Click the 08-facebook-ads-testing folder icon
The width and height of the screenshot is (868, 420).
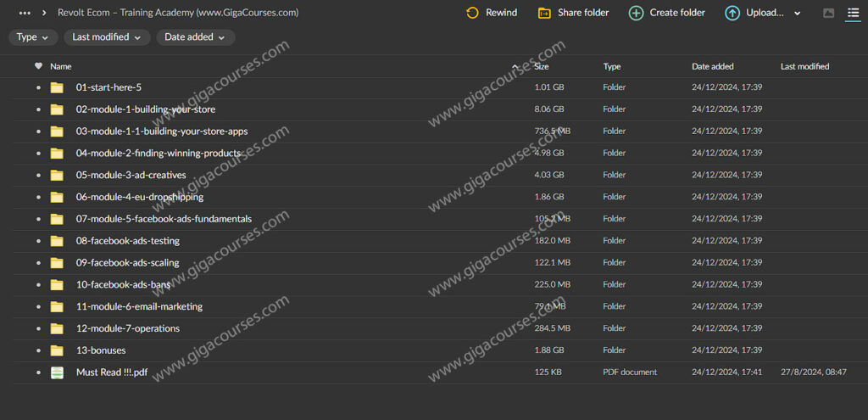click(57, 241)
